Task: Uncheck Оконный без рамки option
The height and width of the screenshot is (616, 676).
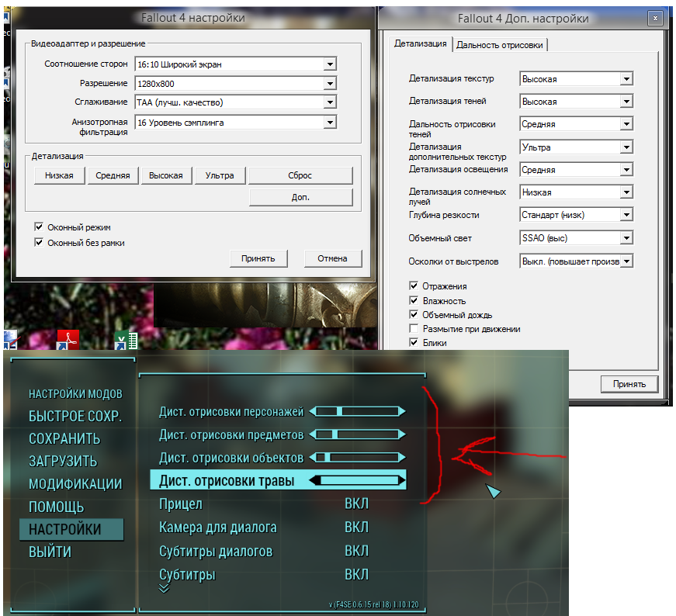Action: pyautogui.click(x=39, y=243)
